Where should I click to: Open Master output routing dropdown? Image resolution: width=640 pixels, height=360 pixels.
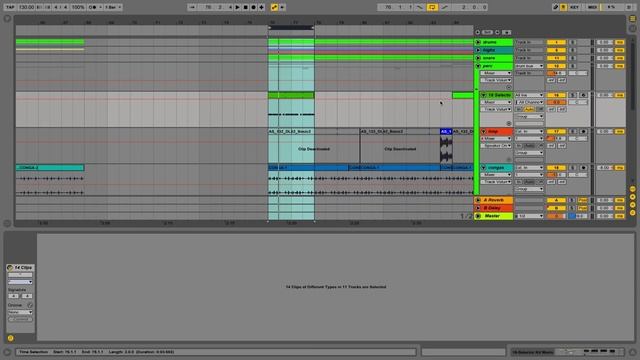click(x=529, y=216)
